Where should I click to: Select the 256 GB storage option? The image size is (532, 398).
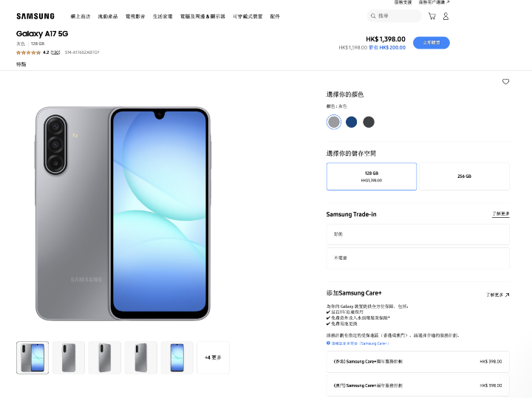click(464, 176)
